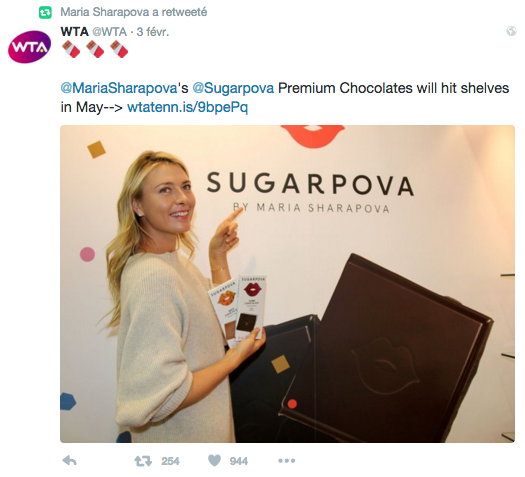Open the 3 févr. tweet timestamp

(x=152, y=32)
